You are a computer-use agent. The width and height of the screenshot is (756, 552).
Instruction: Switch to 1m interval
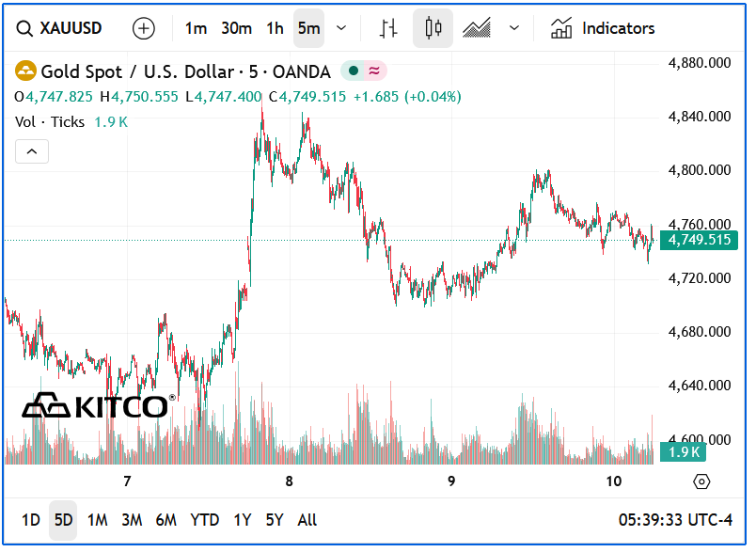click(x=196, y=28)
